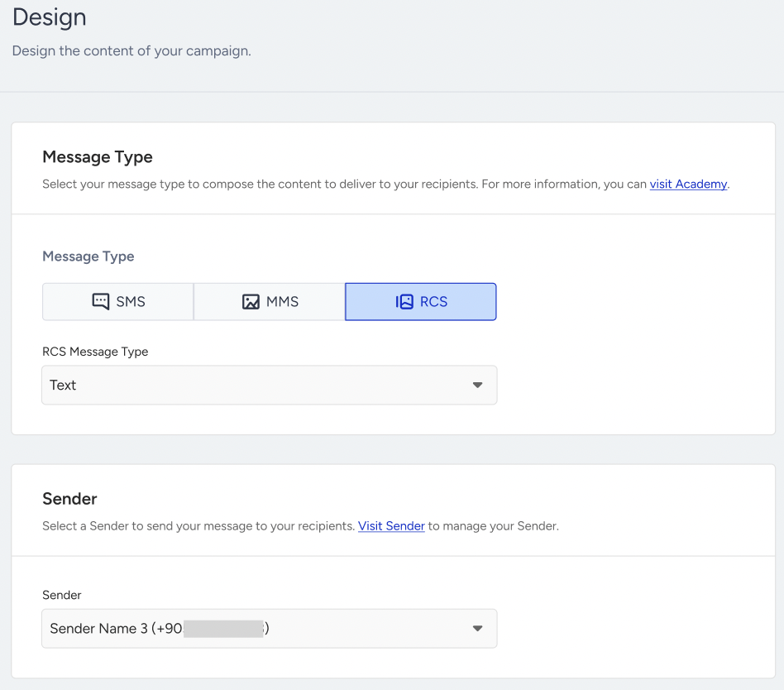This screenshot has width=784, height=690.
Task: Switch message type to MMS
Action: pos(270,302)
